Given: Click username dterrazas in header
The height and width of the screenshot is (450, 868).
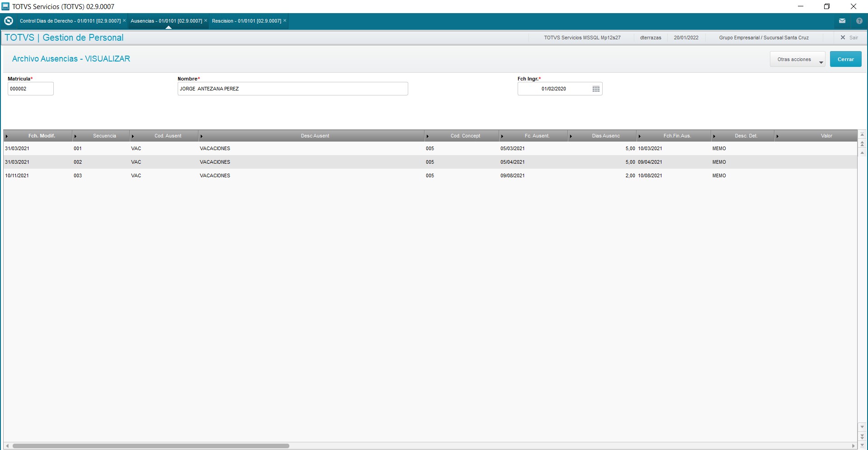Looking at the screenshot, I should [x=651, y=38].
